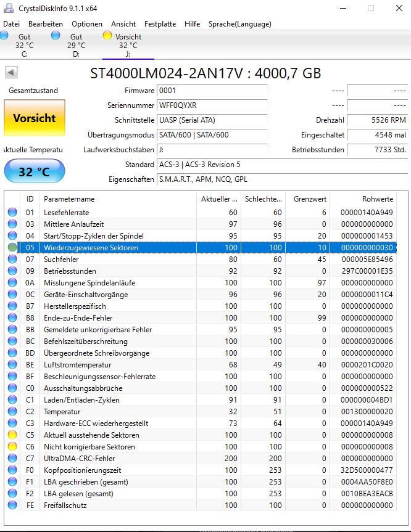The image size is (411, 532).
Task: Click status orb for Befehlszeitüberschreitung row
Action: coord(12,342)
